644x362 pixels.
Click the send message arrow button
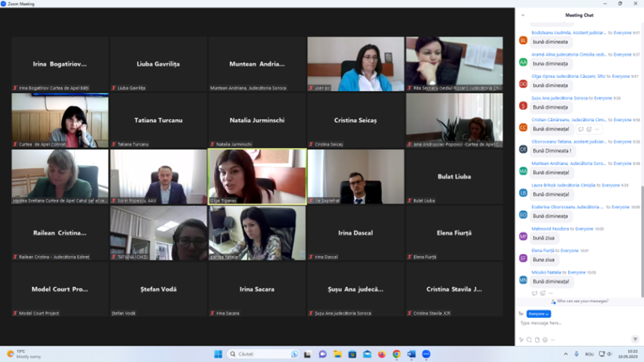[x=635, y=339]
